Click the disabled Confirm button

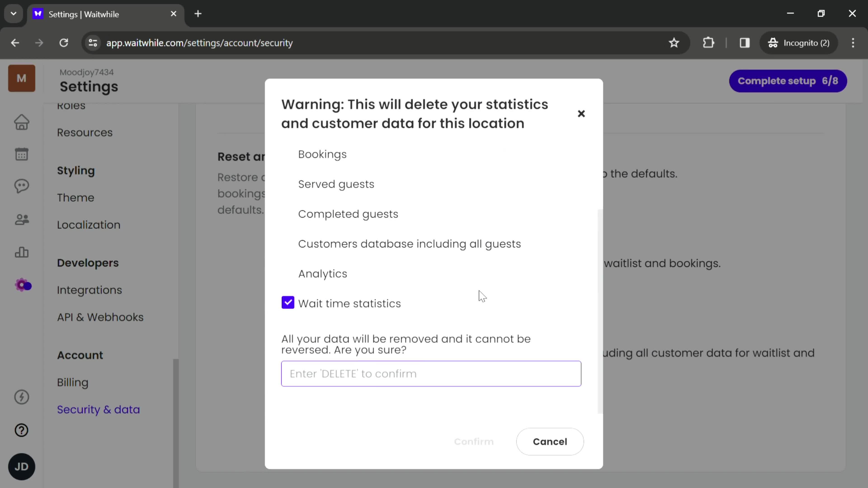[474, 441]
